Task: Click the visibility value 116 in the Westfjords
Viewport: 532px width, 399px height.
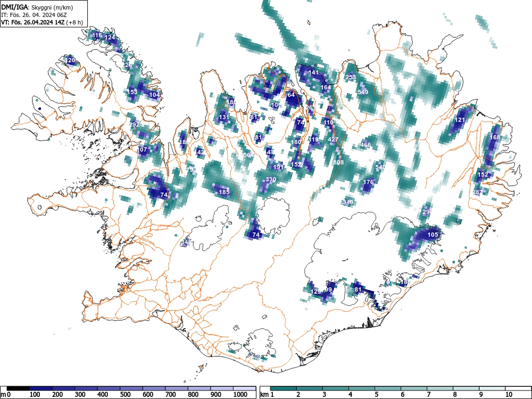Action: pyautogui.click(x=97, y=35)
